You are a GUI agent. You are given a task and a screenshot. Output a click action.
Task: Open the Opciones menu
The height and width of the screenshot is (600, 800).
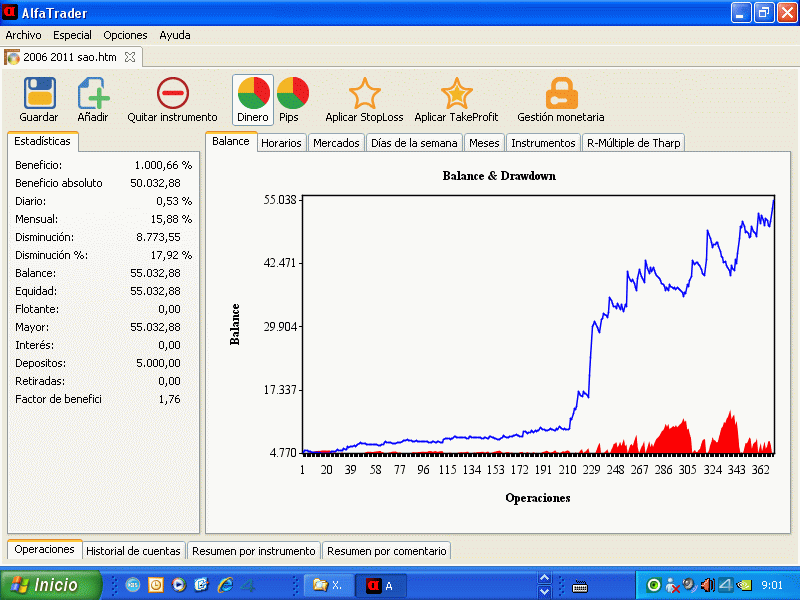click(x=125, y=35)
